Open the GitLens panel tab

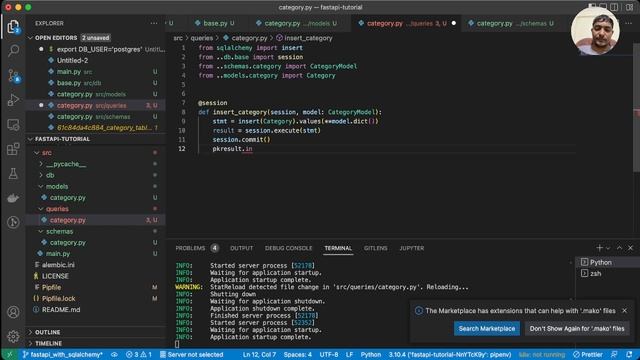pos(376,248)
